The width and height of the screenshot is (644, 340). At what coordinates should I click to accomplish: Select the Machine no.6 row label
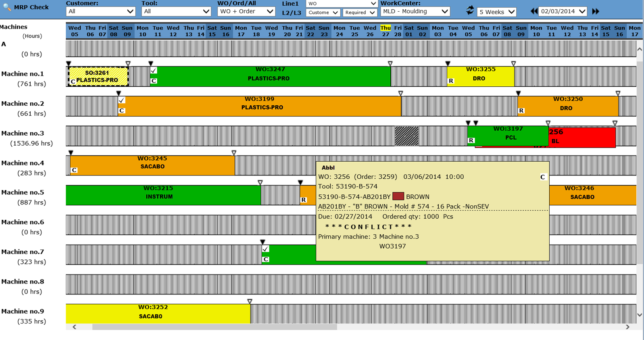tap(23, 222)
